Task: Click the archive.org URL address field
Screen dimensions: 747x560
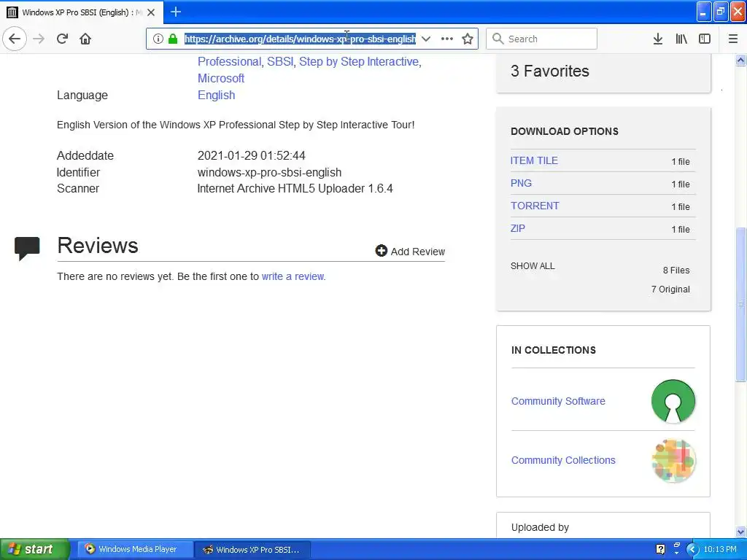Action: point(300,39)
